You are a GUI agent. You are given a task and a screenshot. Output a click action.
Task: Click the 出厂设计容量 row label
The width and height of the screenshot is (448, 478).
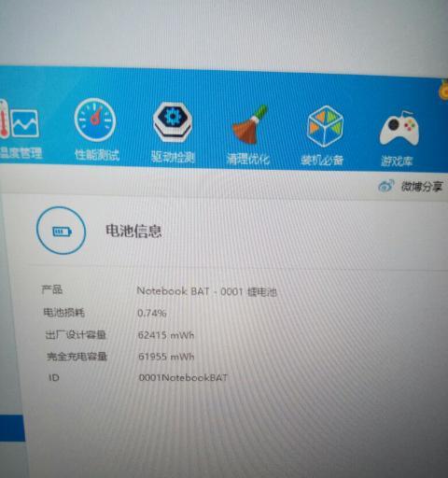pos(76,335)
